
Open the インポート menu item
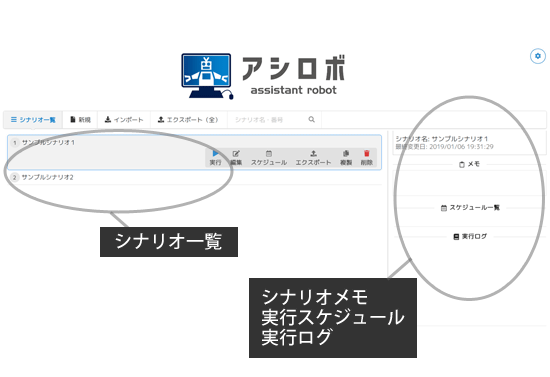124,120
